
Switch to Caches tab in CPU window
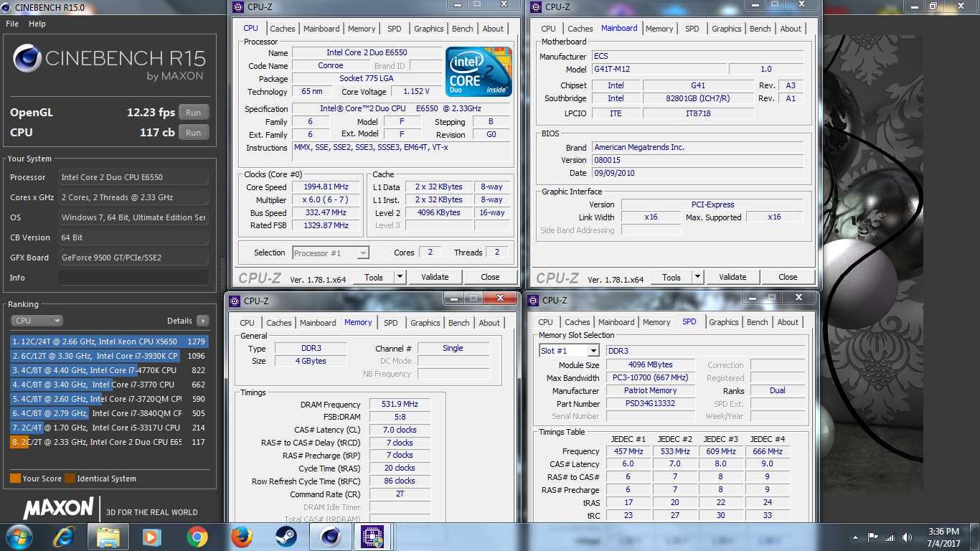(283, 29)
